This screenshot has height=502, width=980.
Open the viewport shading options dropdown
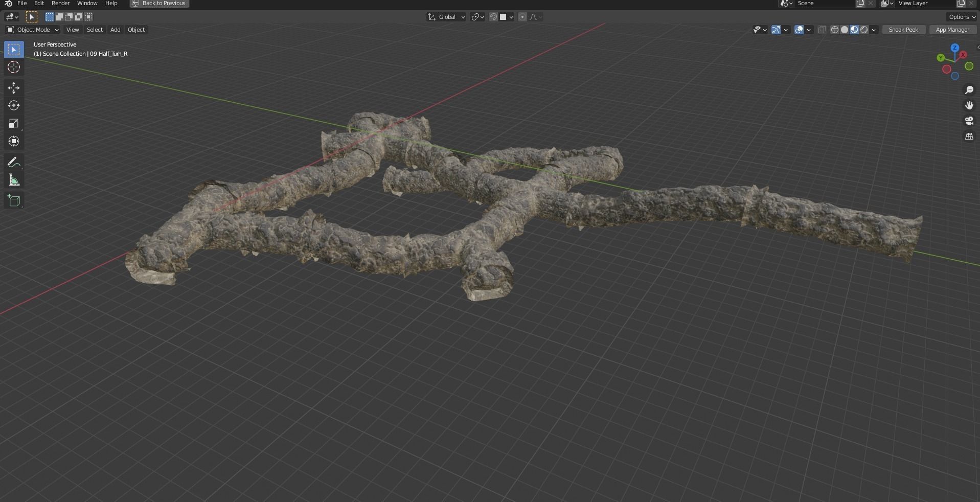tap(874, 30)
